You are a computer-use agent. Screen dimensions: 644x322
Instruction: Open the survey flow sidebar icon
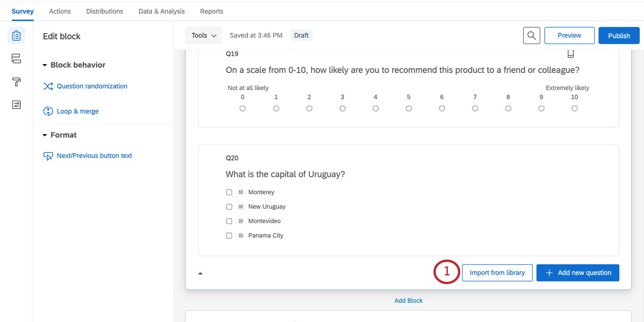(16, 59)
